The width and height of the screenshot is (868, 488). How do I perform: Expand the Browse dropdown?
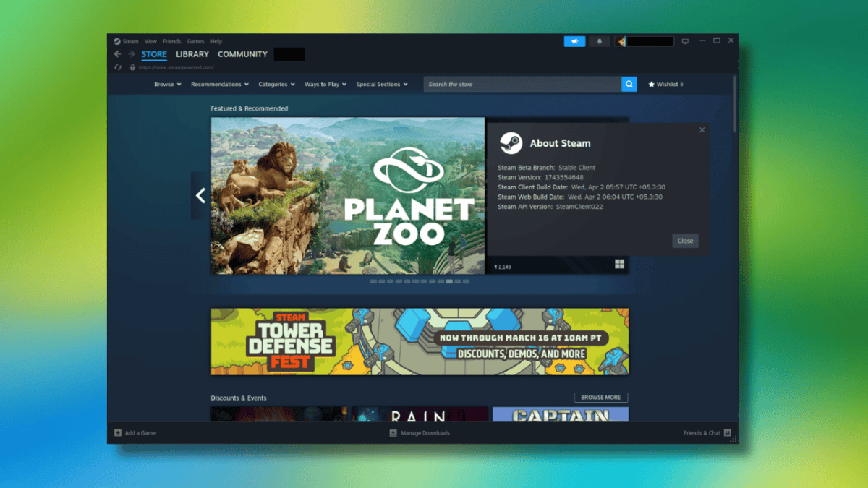pyautogui.click(x=167, y=85)
